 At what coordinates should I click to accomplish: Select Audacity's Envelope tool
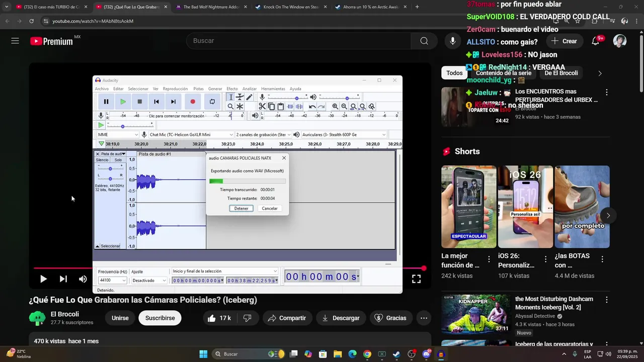pyautogui.click(x=240, y=97)
